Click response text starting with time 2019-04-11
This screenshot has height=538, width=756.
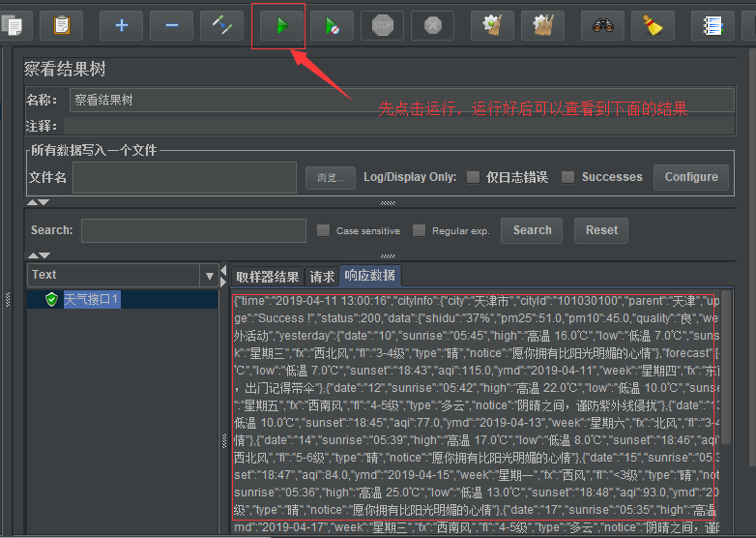click(477, 301)
